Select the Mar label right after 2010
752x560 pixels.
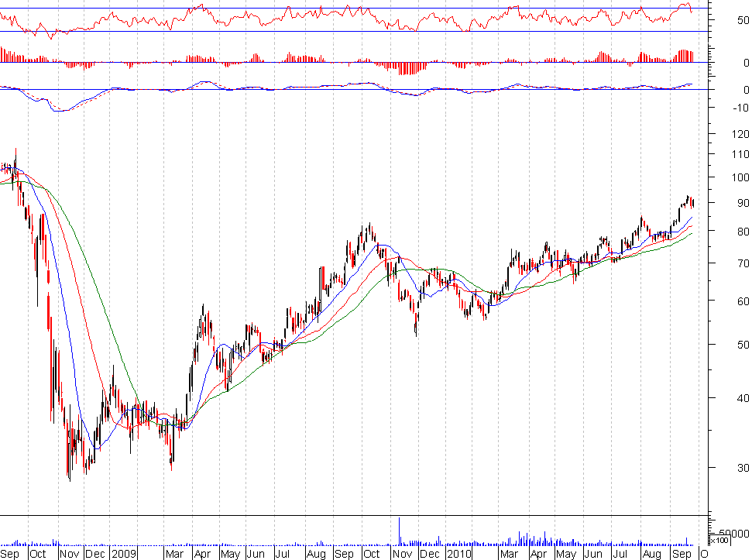(509, 554)
